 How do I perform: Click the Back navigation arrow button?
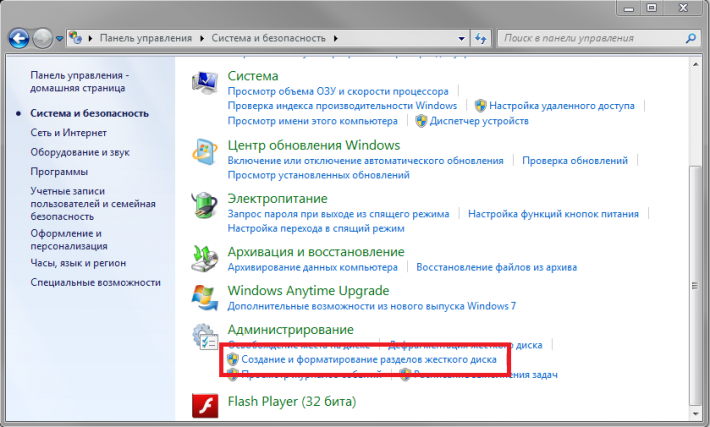(x=19, y=38)
